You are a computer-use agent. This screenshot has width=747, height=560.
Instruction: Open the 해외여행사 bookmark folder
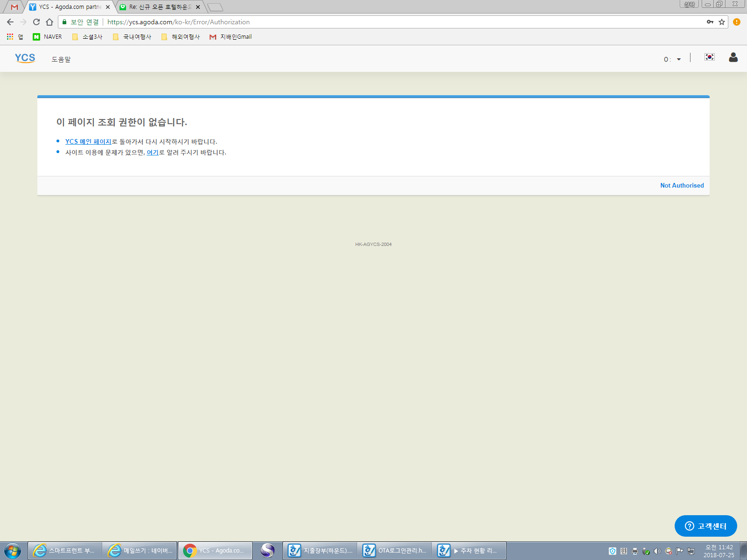181,37
